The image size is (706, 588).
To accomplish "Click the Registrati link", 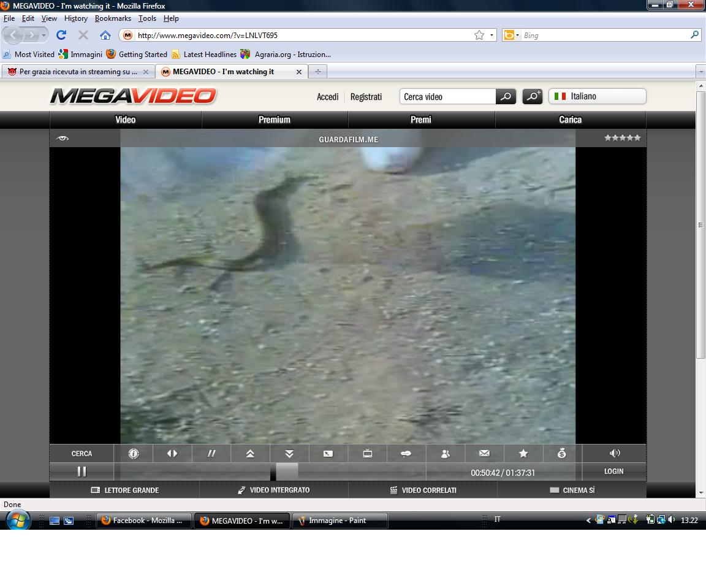I will (366, 97).
